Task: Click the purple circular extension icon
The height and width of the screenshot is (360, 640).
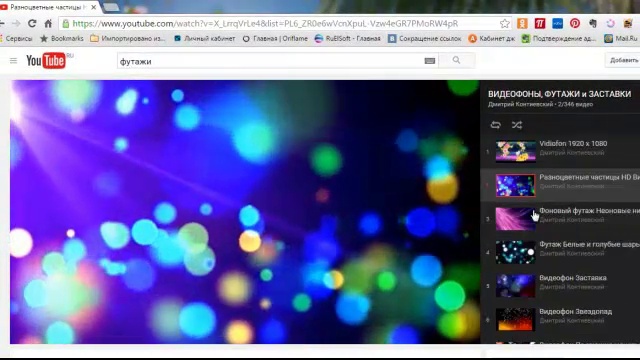Action: point(610,24)
